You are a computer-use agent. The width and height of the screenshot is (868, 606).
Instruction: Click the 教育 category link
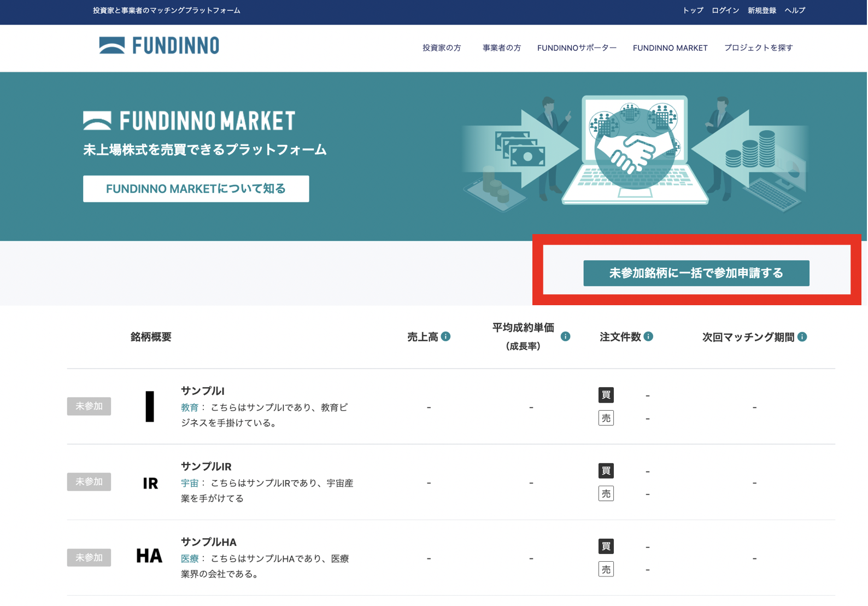pos(189,408)
